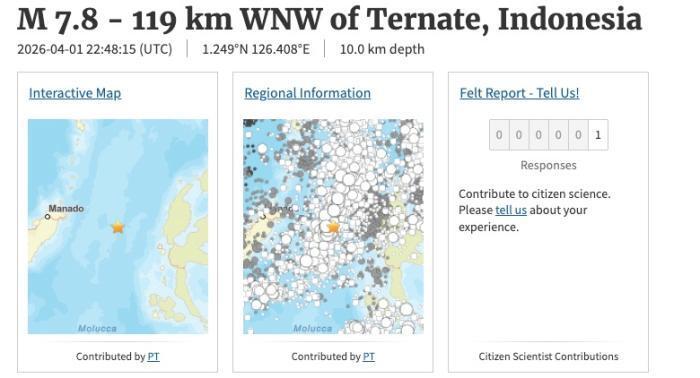Open the Felt Report - Tell Us! link

pyautogui.click(x=520, y=93)
